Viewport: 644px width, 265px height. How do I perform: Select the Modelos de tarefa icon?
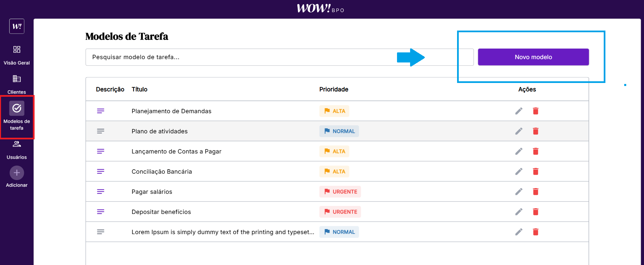[17, 108]
